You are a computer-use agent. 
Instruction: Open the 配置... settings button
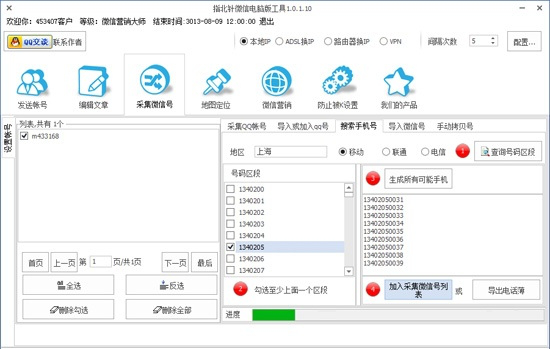tap(524, 41)
